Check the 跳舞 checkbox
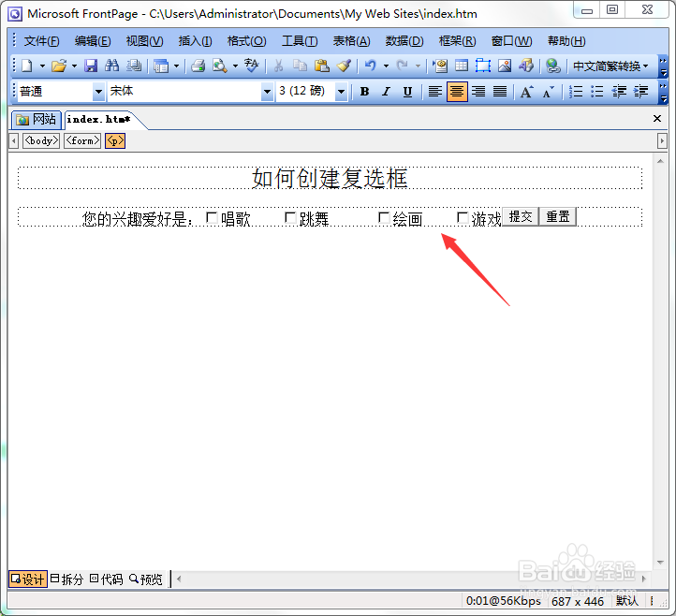The width and height of the screenshot is (676, 616). 290,218
